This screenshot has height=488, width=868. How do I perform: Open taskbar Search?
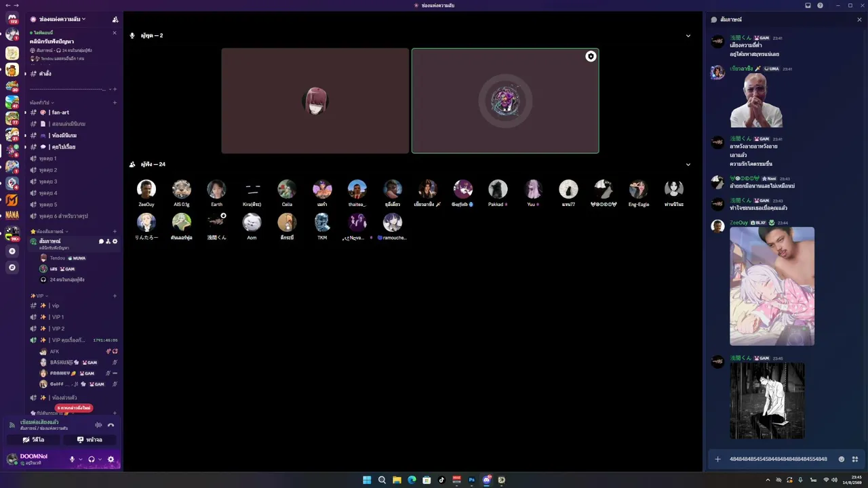click(x=382, y=480)
